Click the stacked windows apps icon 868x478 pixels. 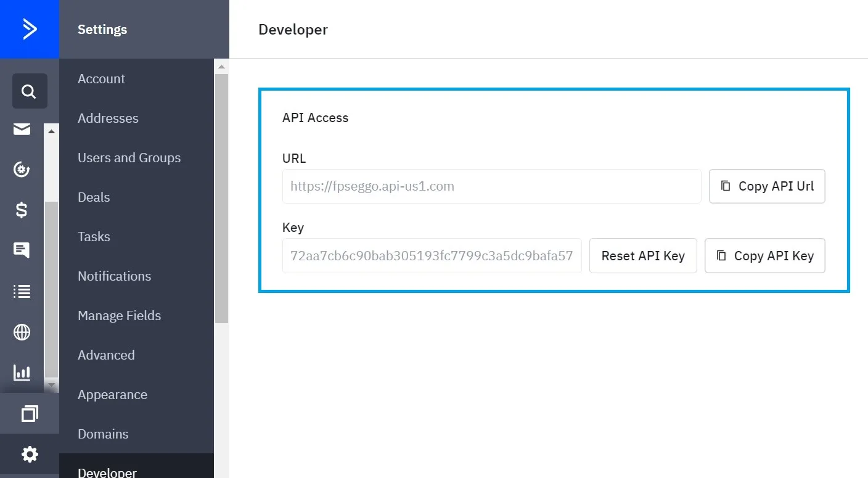[x=30, y=413]
